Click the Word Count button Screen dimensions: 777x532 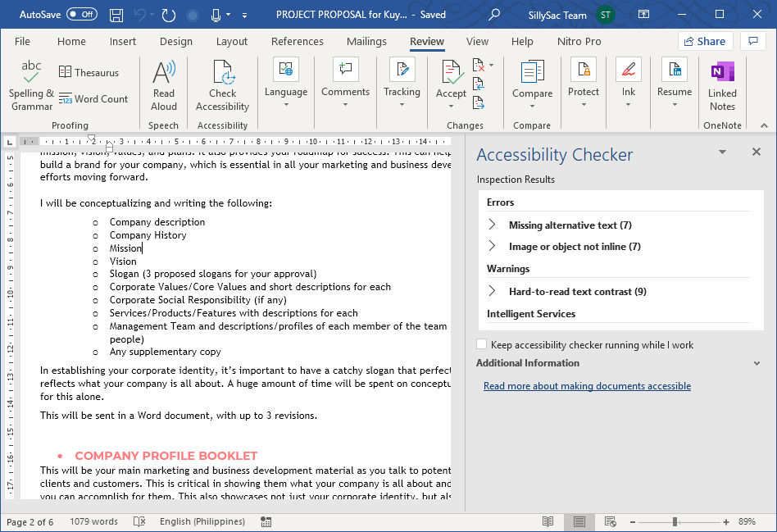(x=93, y=99)
